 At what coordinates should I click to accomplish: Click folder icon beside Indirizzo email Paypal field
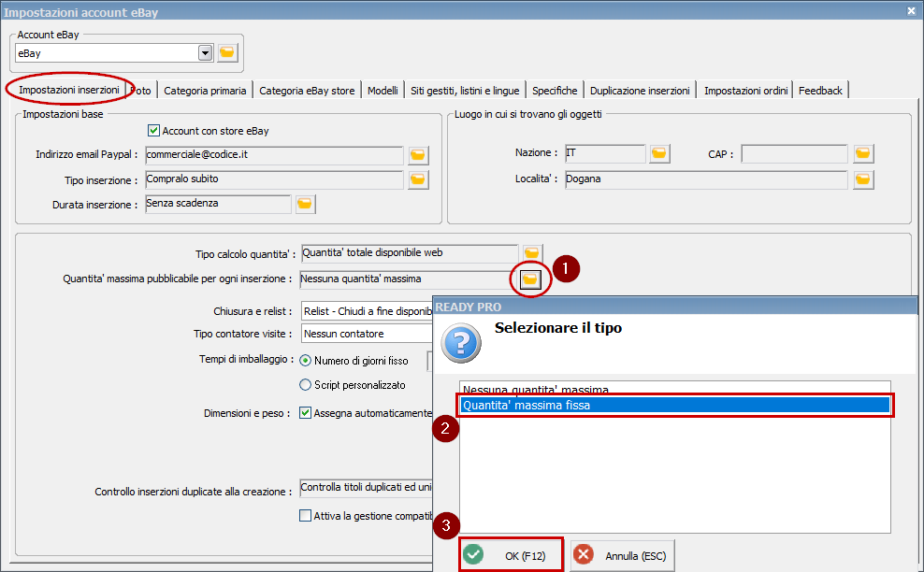(x=418, y=154)
